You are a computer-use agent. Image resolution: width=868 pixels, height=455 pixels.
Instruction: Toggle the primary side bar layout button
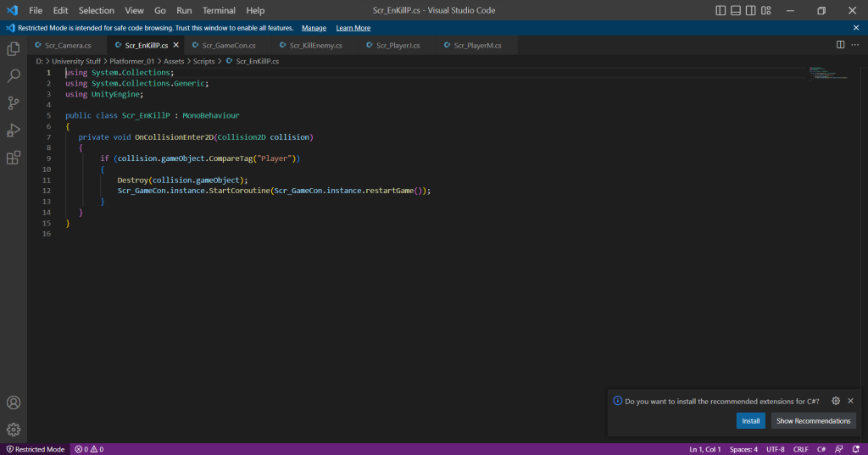pos(721,10)
